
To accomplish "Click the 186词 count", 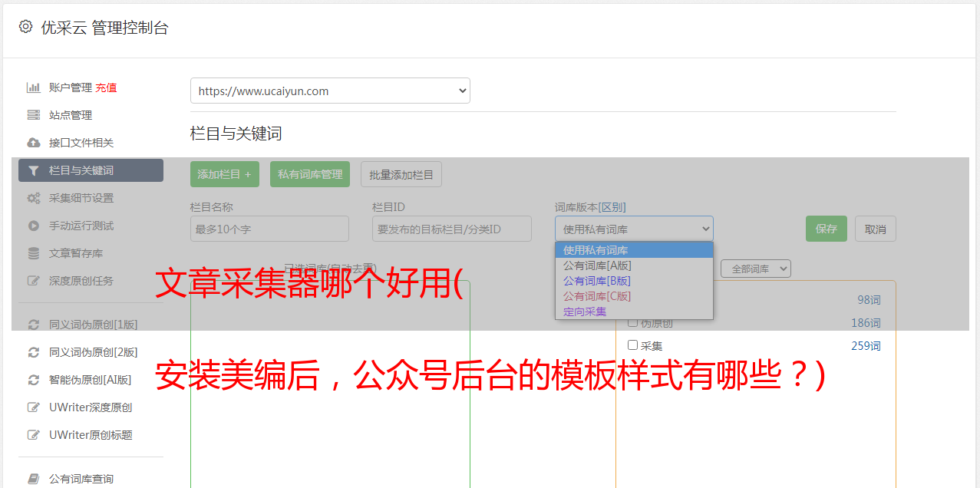I will pos(866,323).
